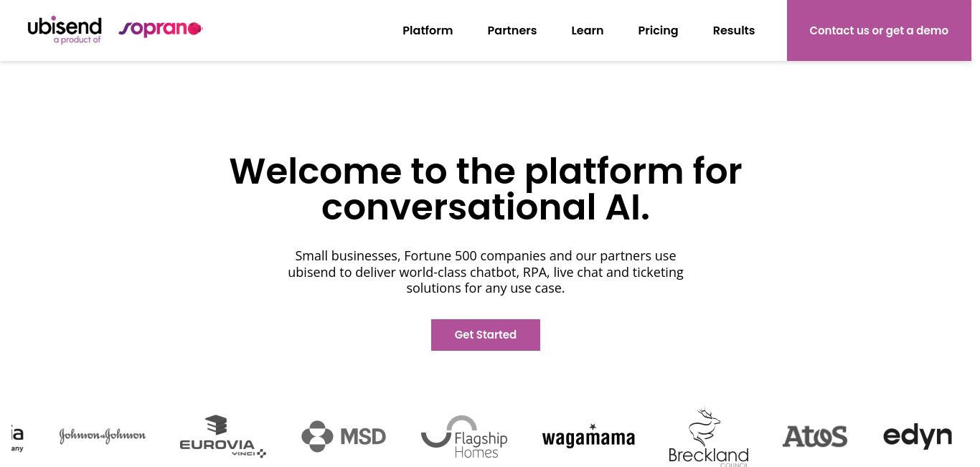Click the ubisend logo

click(x=65, y=29)
